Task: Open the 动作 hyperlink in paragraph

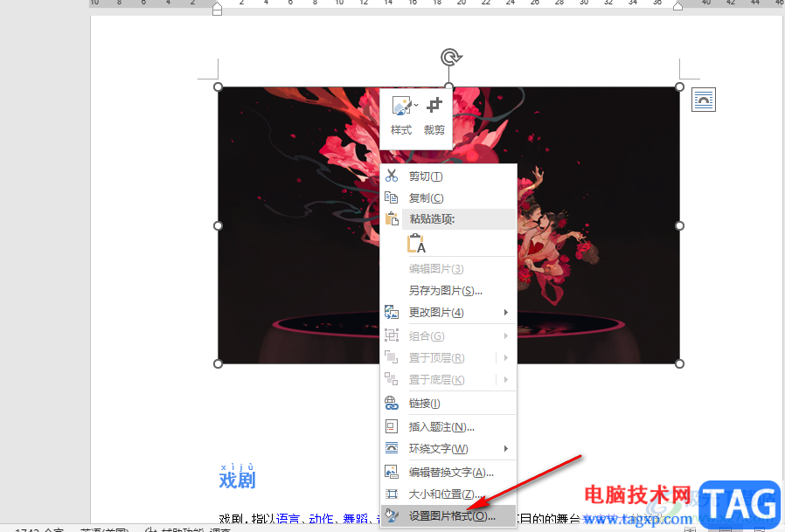Action: (x=322, y=519)
